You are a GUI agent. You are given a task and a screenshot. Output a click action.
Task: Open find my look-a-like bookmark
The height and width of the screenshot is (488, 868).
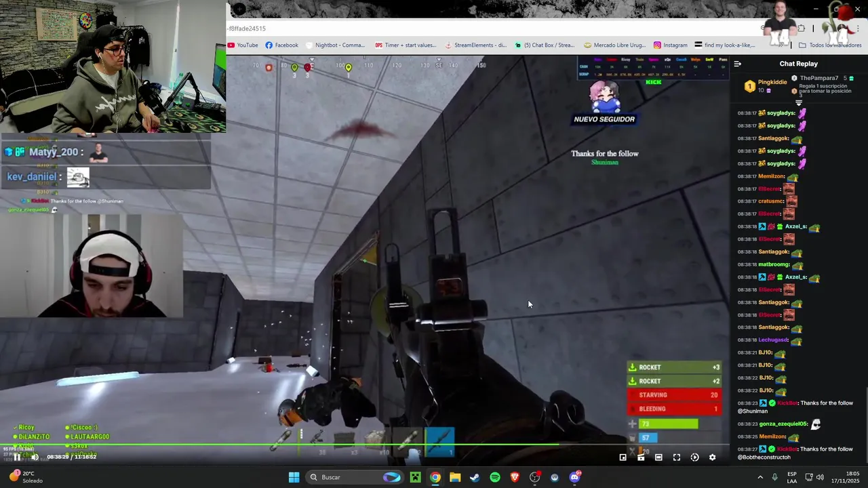[725, 45]
